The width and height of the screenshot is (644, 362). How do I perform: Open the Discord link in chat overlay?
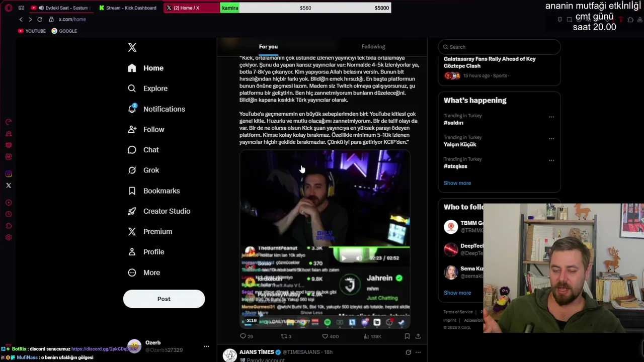pos(105,349)
